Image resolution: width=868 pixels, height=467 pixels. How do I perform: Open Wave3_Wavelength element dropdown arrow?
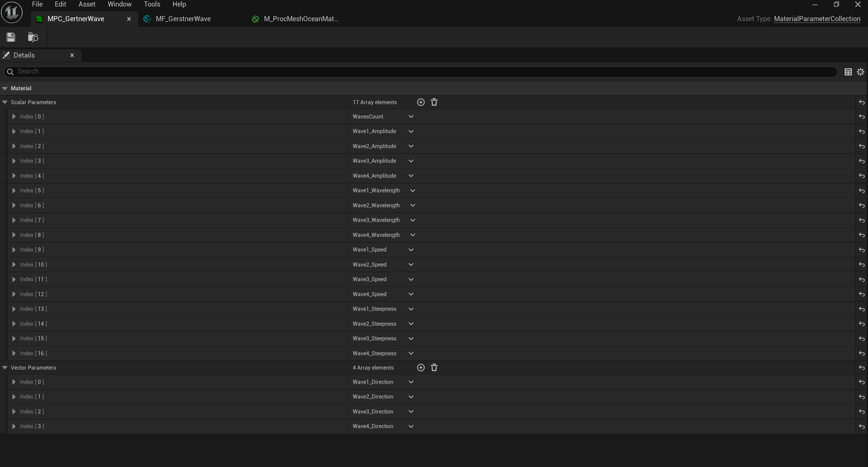[x=412, y=220]
